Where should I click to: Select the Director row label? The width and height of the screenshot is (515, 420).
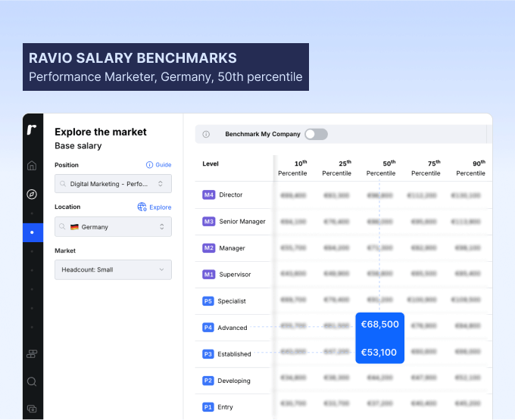tap(231, 195)
